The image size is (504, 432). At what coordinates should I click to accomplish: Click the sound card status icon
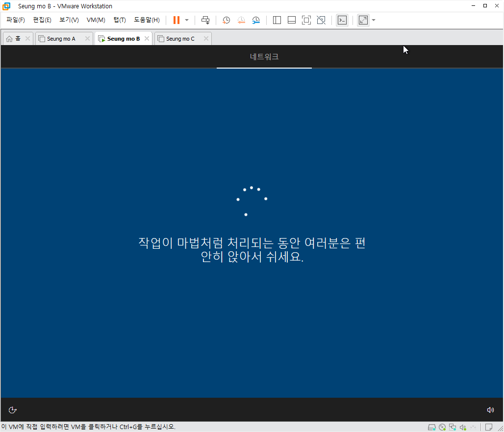click(463, 427)
